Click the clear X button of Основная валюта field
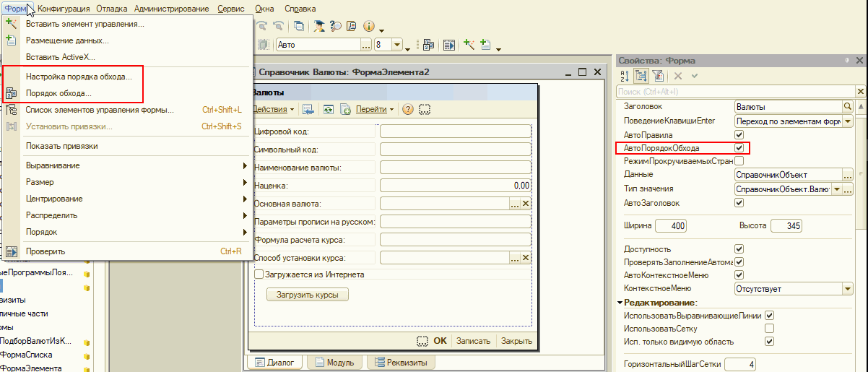The height and width of the screenshot is (372, 868). 526,204
